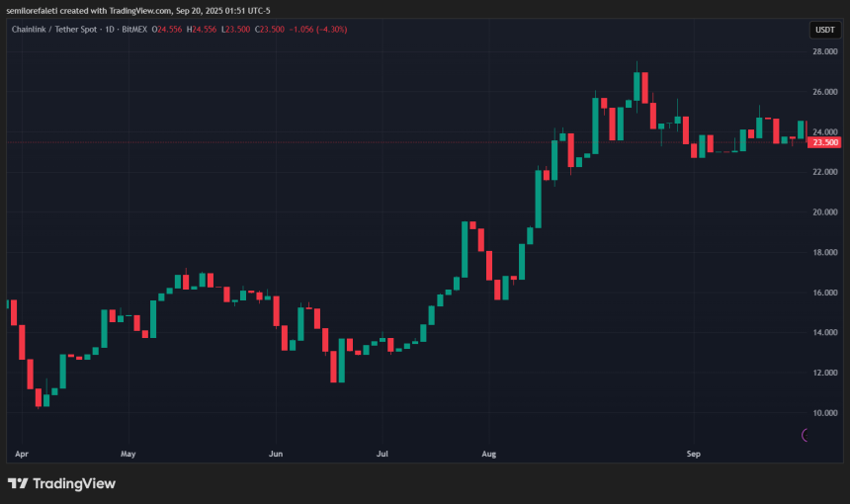Click the purple circular icon near the price axis

click(x=806, y=435)
